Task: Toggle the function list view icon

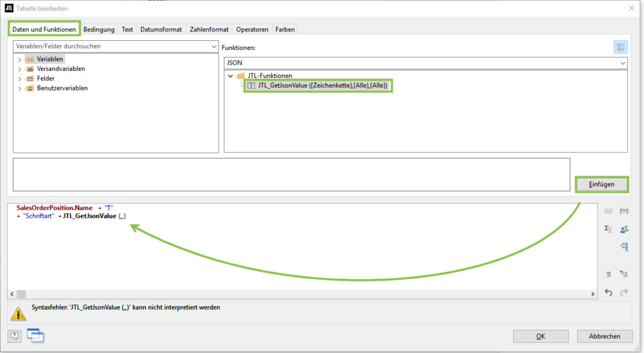Action: [620, 47]
